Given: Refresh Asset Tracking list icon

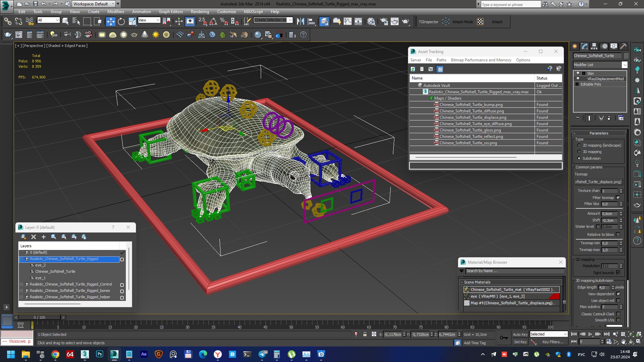Looking at the screenshot, I should coord(413,69).
